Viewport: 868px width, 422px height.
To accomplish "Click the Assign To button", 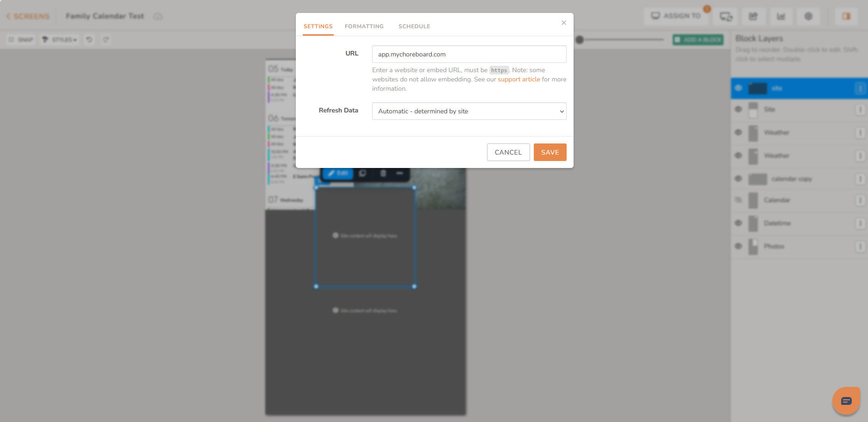I will click(676, 16).
